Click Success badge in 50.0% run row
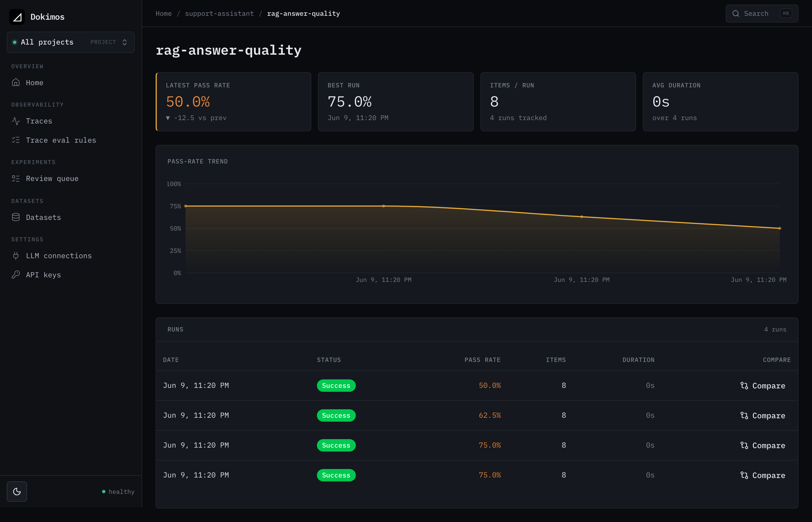The height and width of the screenshot is (522, 812). pos(336,386)
